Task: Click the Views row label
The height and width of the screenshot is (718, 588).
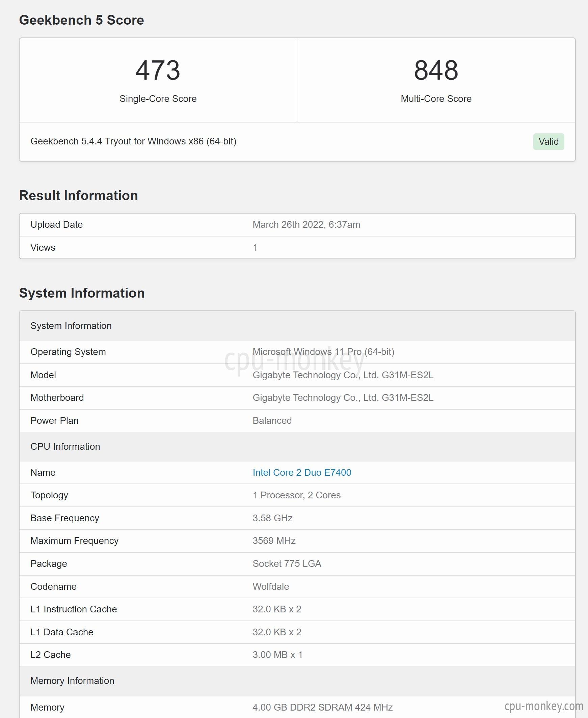Action: (43, 247)
